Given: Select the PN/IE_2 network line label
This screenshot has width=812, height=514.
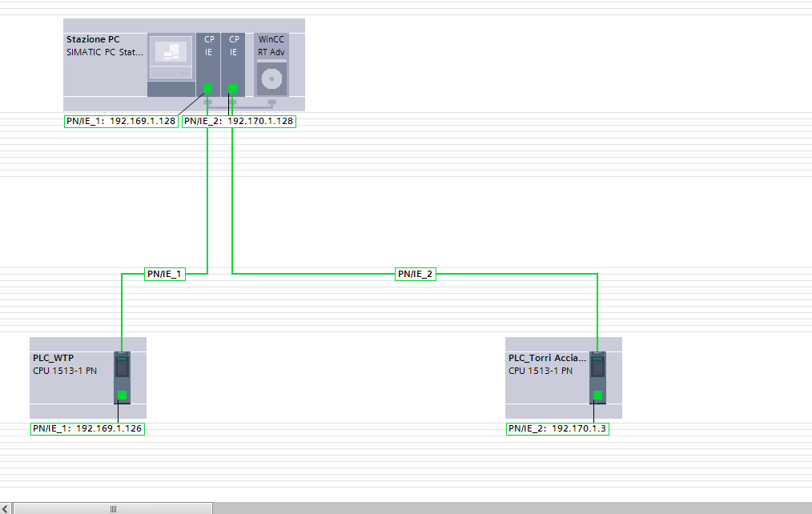Looking at the screenshot, I should [x=416, y=274].
